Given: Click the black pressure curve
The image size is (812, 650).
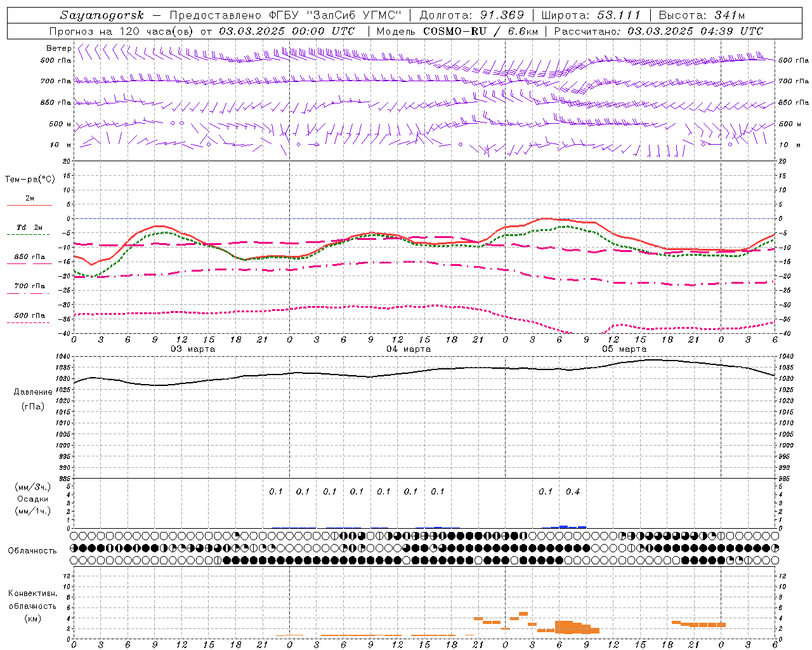Looking at the screenshot, I should pos(425,371).
